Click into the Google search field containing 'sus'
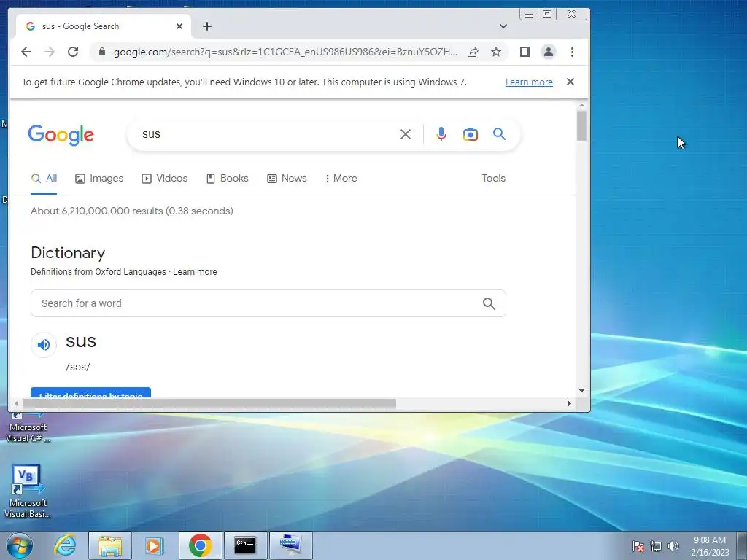 click(x=267, y=134)
